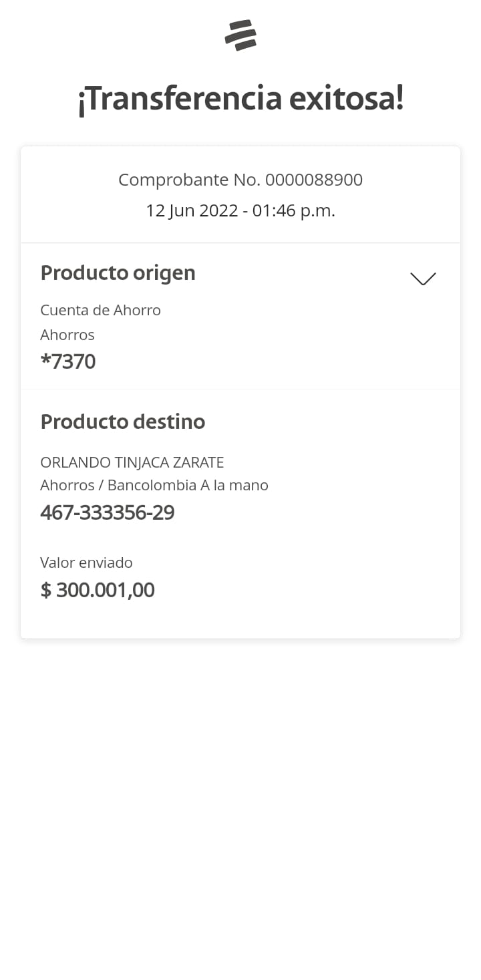Tap the "Producto destino" section title
Image resolution: width=481 pixels, height=980 pixels.
[123, 422]
